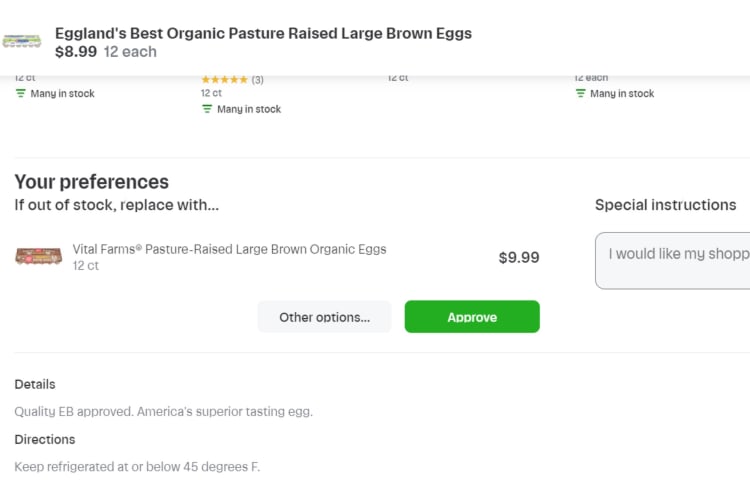The height and width of the screenshot is (500, 750).
Task: Click the $8.99 price in header
Action: point(76,52)
